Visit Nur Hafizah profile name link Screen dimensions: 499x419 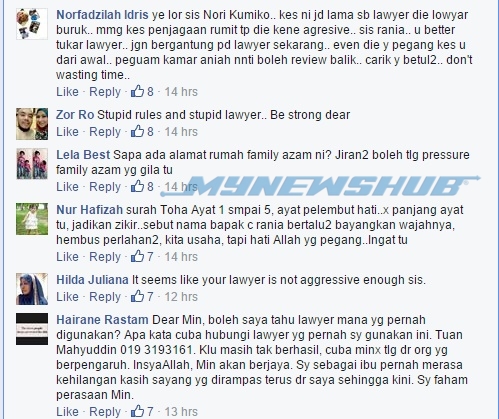pyautogui.click(x=89, y=210)
